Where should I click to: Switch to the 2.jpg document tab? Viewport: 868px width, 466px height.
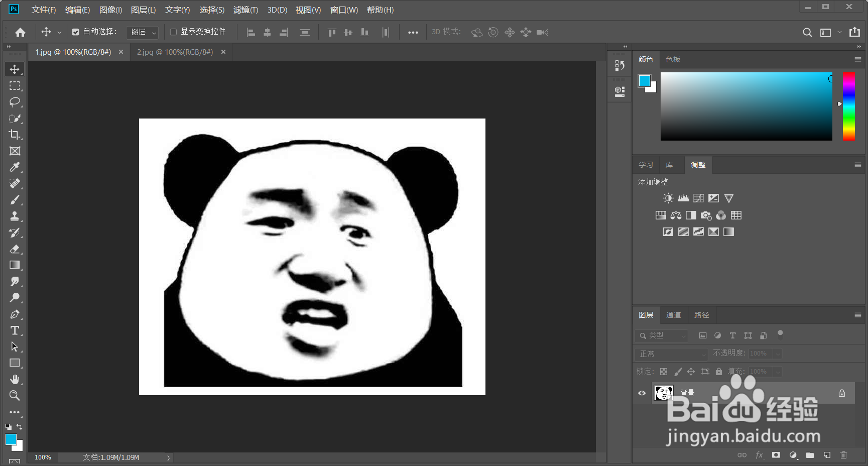pos(175,52)
